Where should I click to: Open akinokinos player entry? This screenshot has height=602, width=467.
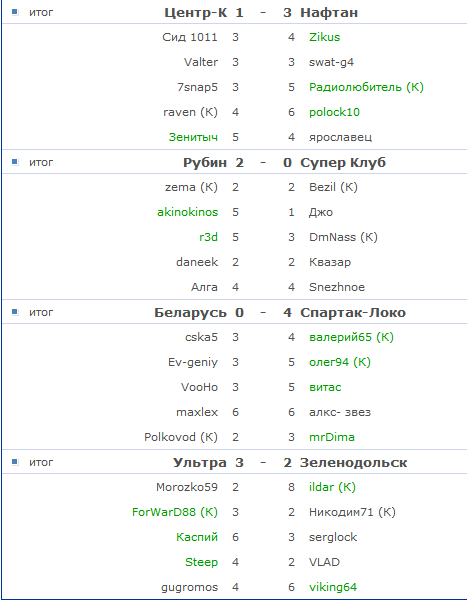pyautogui.click(x=187, y=212)
